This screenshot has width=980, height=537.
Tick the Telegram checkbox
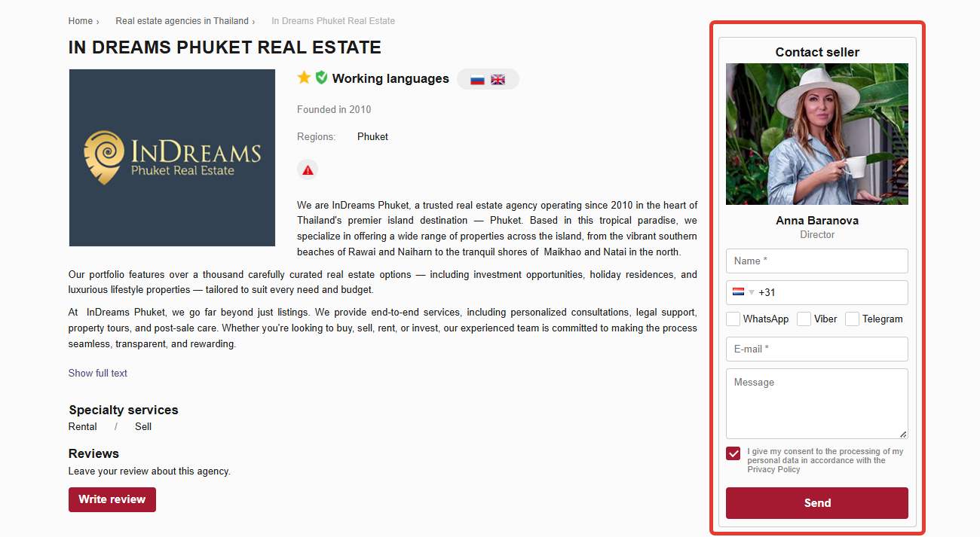(x=852, y=319)
